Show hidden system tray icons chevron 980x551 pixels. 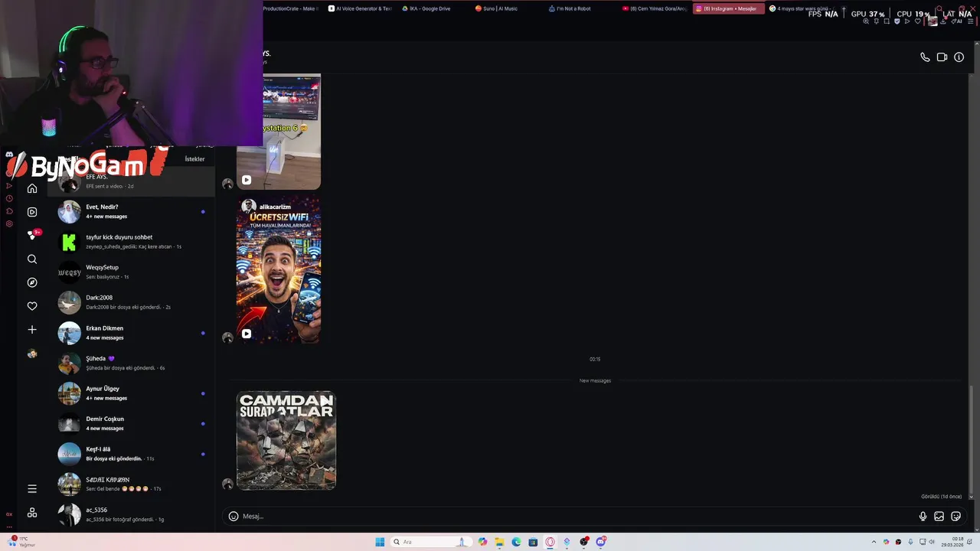[874, 542]
